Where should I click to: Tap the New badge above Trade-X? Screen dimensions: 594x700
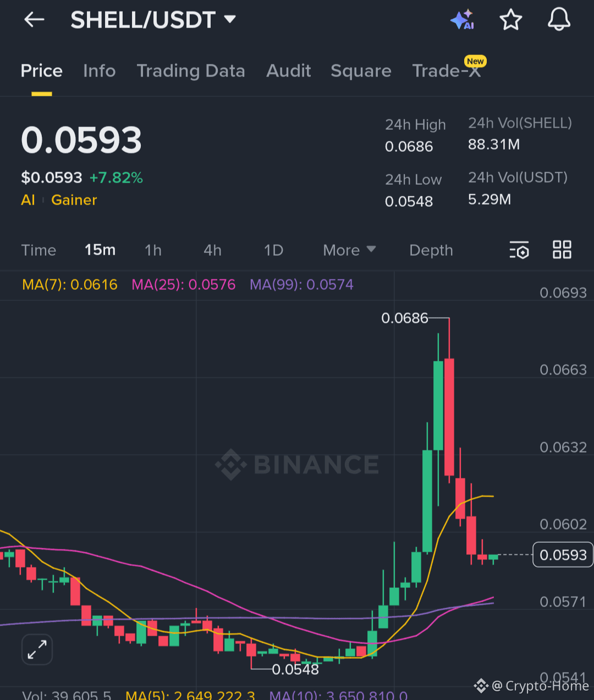(x=475, y=61)
